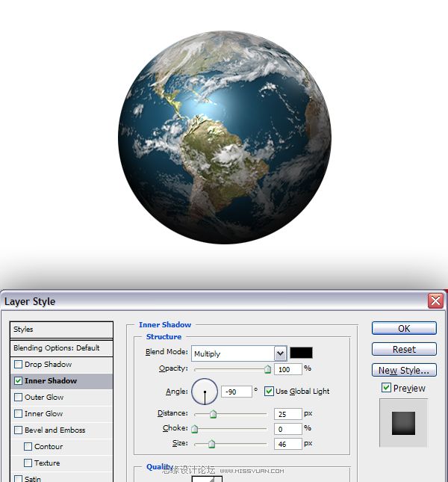Screen dimensions: 448x482
Task: Select the Drop Shadow style row
Action: coord(61,365)
